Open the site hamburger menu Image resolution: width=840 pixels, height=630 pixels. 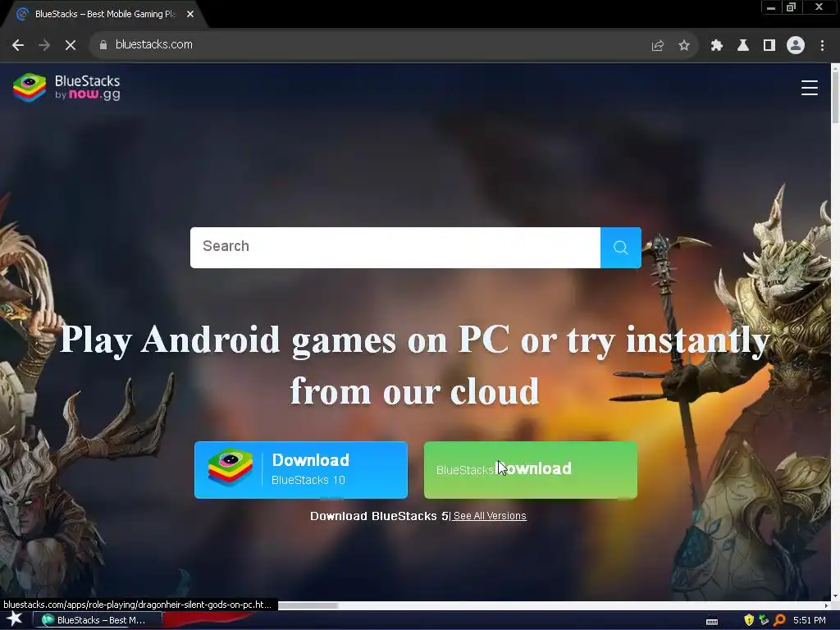click(809, 88)
